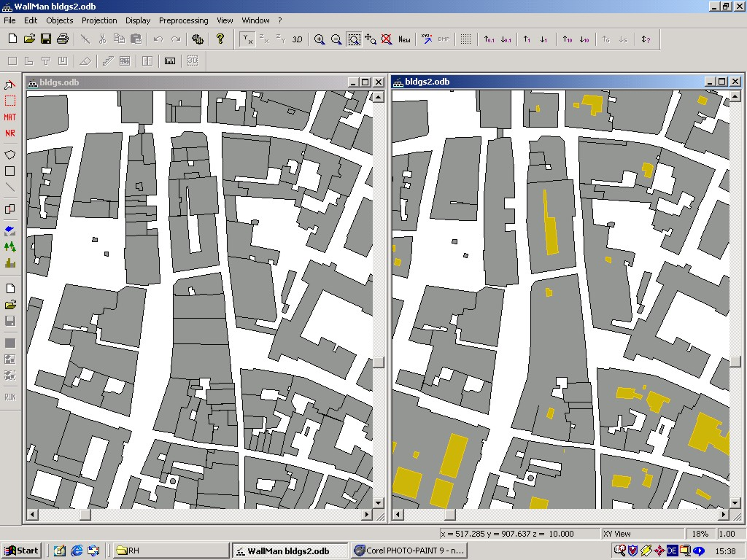Toggle the grid display
Screen dimensions: 747x560
pyautogui.click(x=465, y=39)
